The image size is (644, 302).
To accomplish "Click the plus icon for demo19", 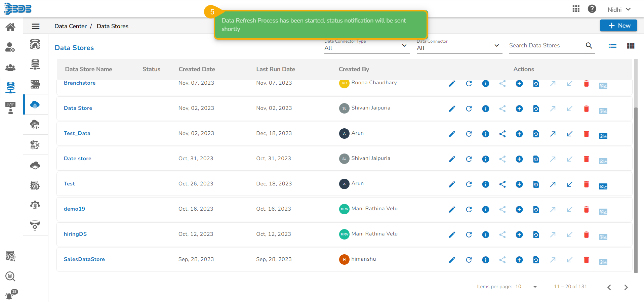I will pos(519,209).
